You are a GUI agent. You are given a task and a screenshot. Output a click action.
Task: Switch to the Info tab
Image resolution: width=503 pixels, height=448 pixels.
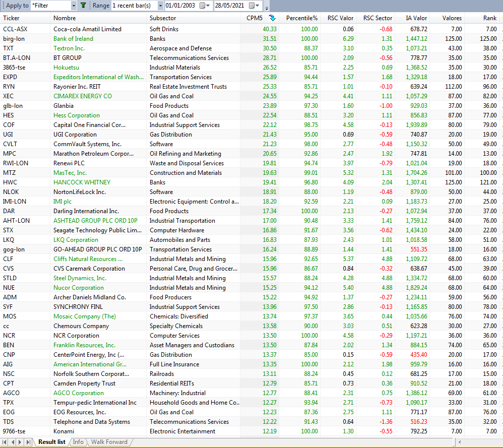pos(78,442)
